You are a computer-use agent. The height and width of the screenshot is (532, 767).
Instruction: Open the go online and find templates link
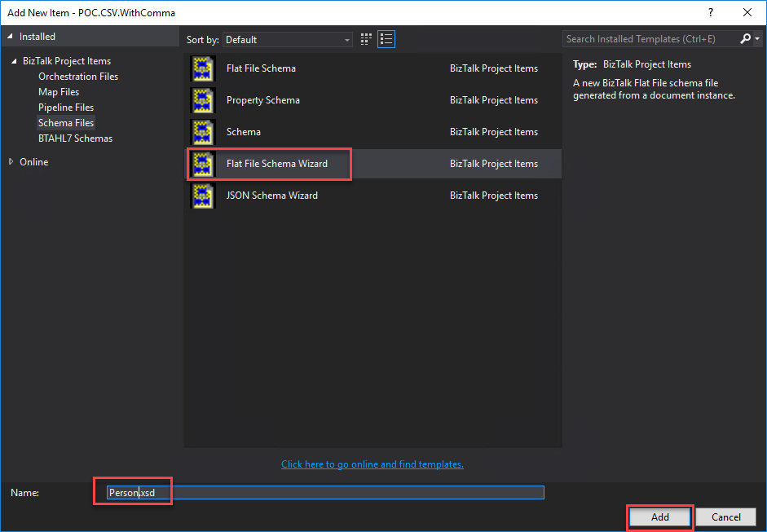372,464
